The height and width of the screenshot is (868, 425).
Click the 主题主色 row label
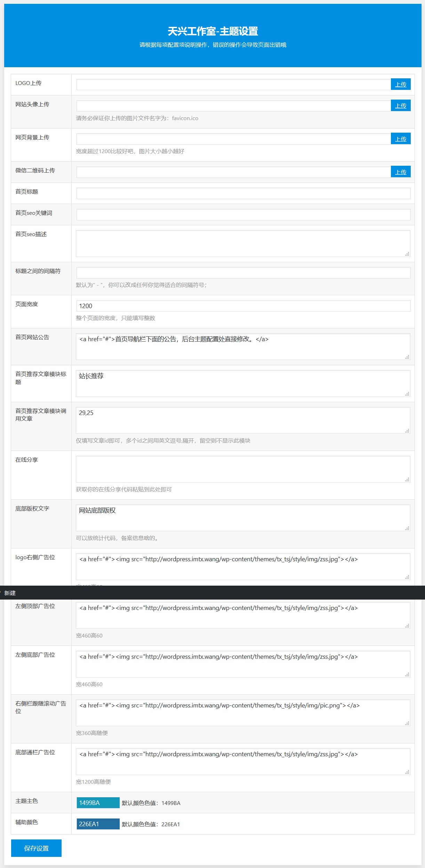coord(27,801)
